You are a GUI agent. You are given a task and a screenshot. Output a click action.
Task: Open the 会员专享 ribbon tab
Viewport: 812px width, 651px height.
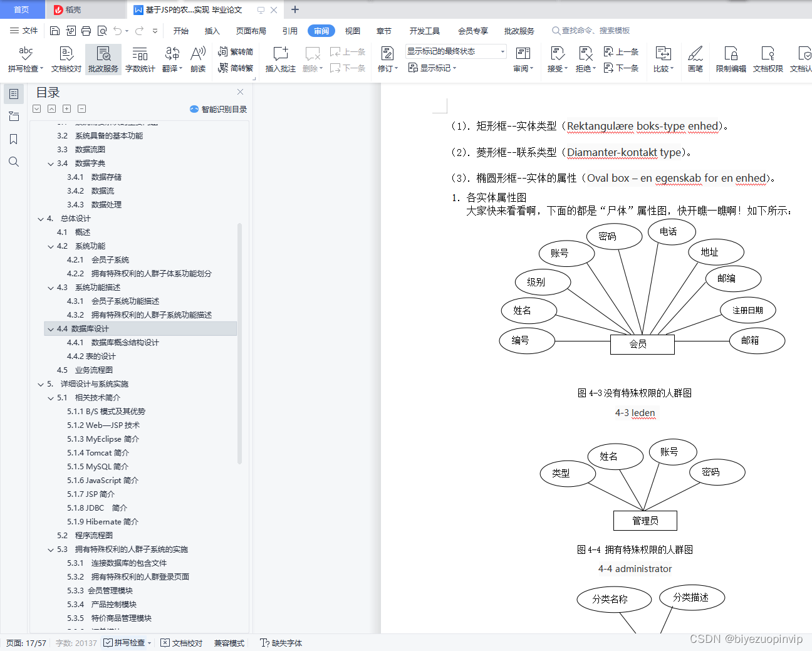click(473, 31)
